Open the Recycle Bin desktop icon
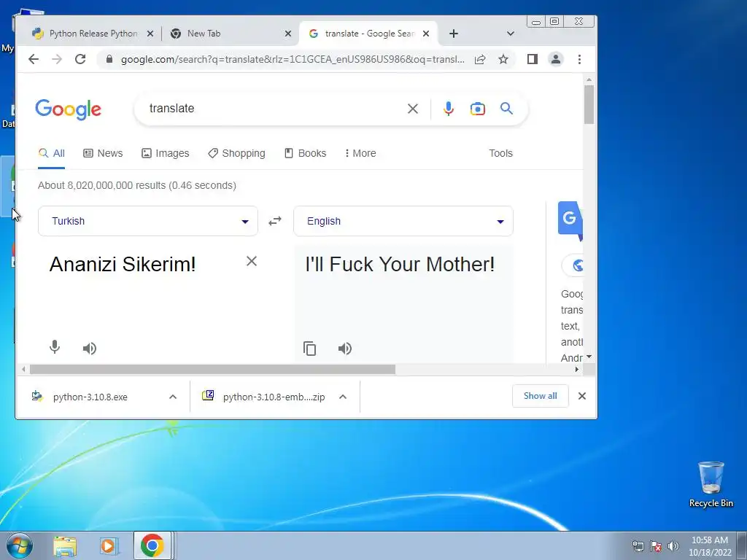Viewport: 747px width, 560px height. [711, 484]
